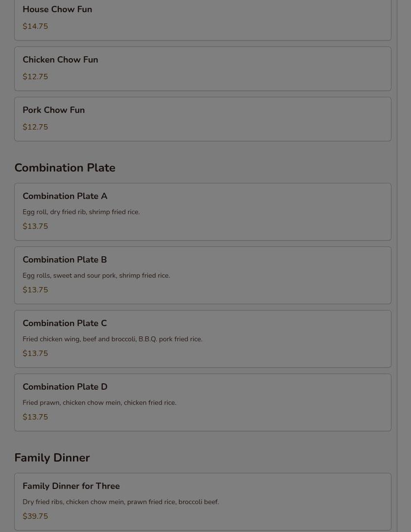Click the $39.75 Family Dinner price
This screenshot has height=532, width=411.
tap(35, 516)
